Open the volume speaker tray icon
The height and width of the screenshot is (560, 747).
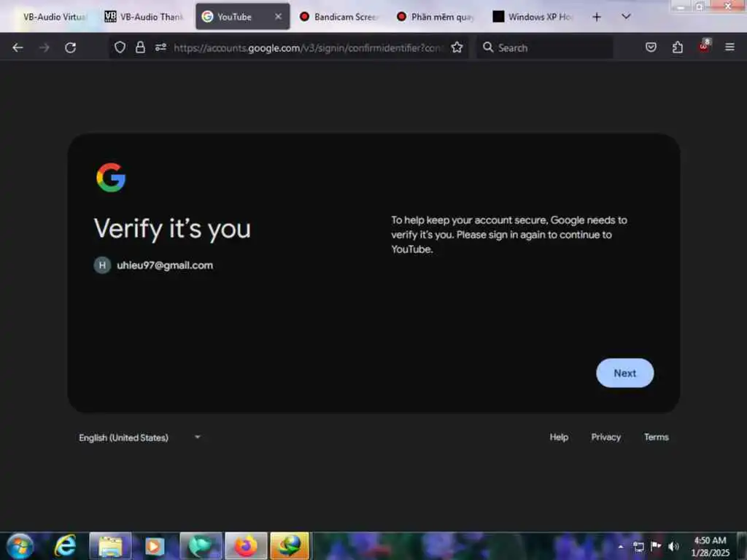673,546
